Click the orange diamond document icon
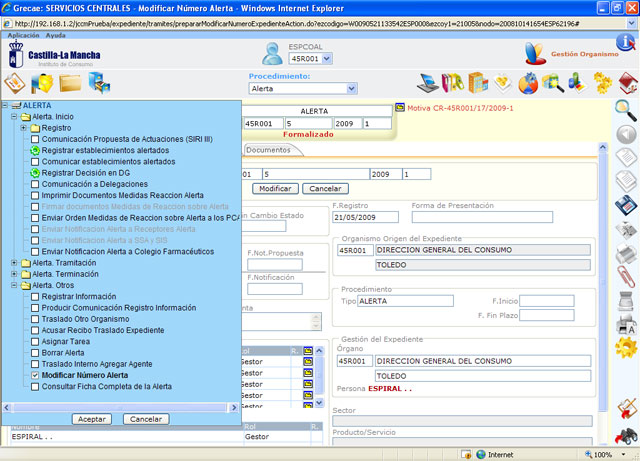 point(15,83)
